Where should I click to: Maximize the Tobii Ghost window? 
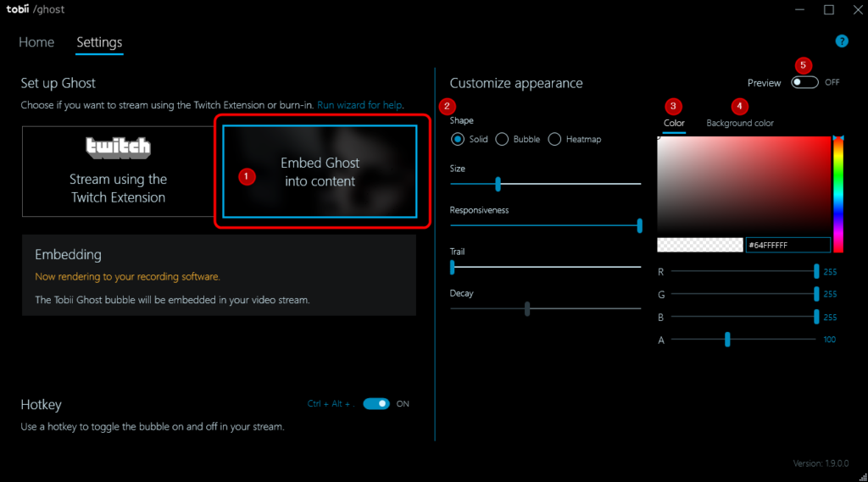829,9
